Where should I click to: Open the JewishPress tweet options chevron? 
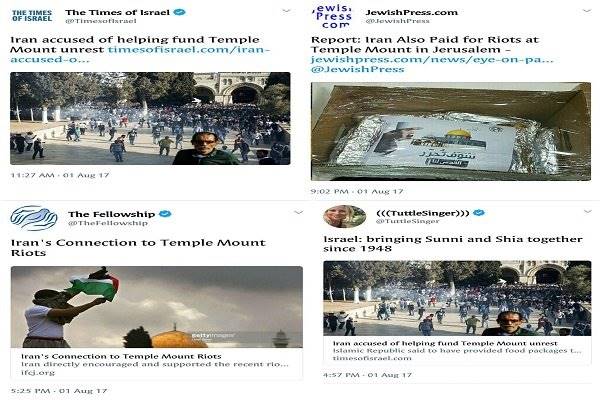[x=587, y=11]
